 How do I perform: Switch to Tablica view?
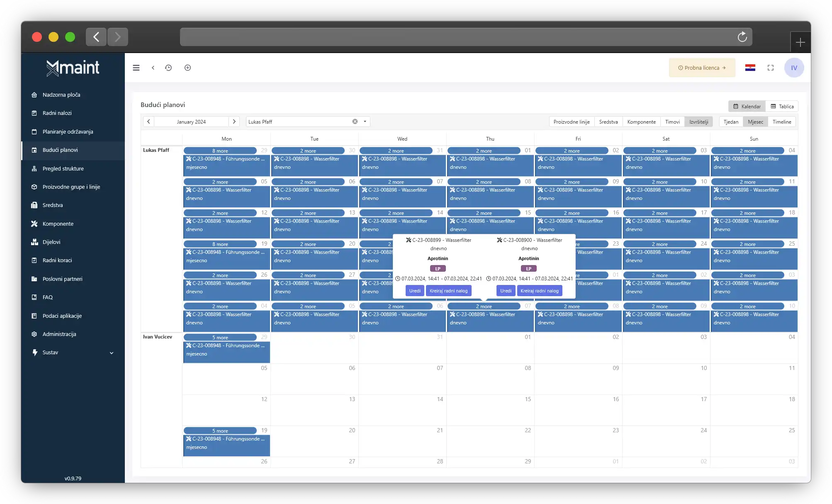782,106
